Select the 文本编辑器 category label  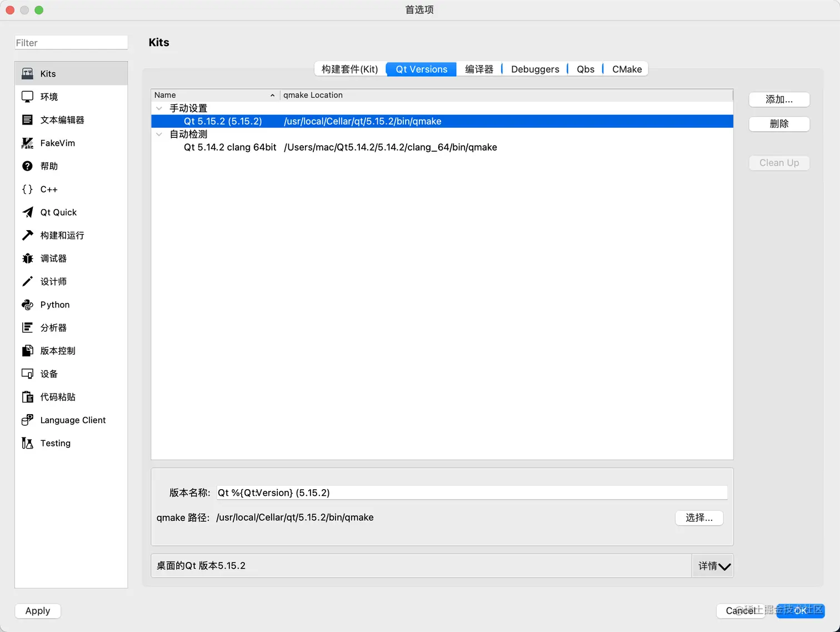[62, 120]
